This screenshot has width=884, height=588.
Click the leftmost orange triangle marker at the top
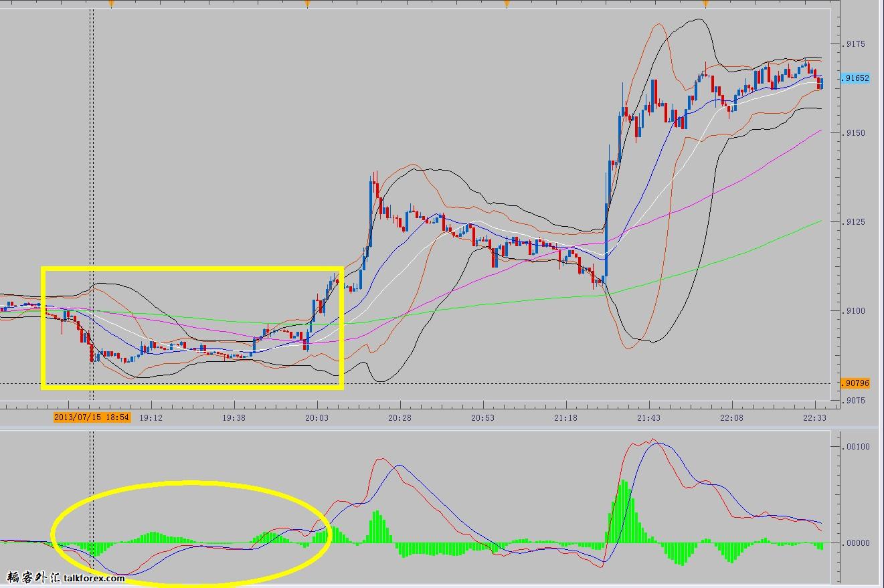coord(112,4)
